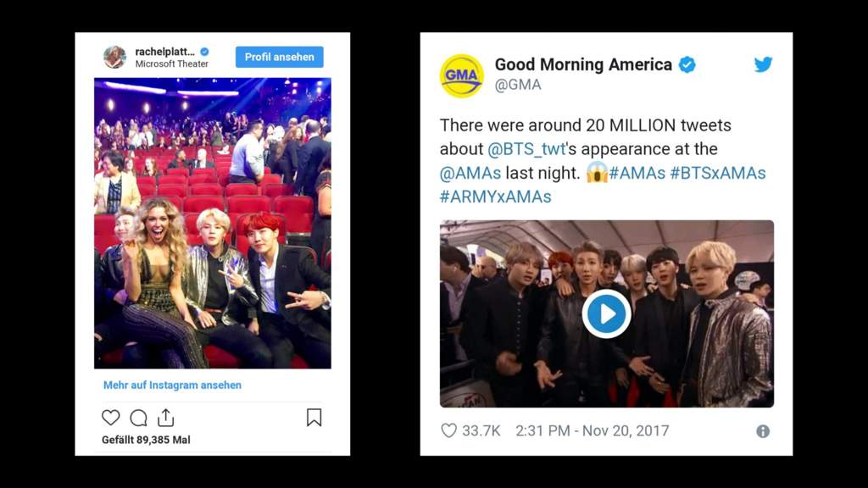
Task: Open the Microsoft Theater location tag
Action: click(x=171, y=64)
